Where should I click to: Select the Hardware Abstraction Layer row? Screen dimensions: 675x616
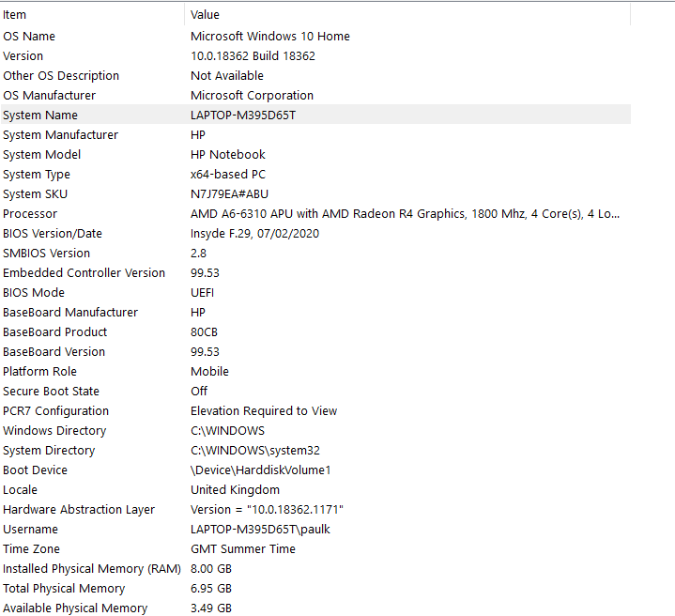(315, 509)
